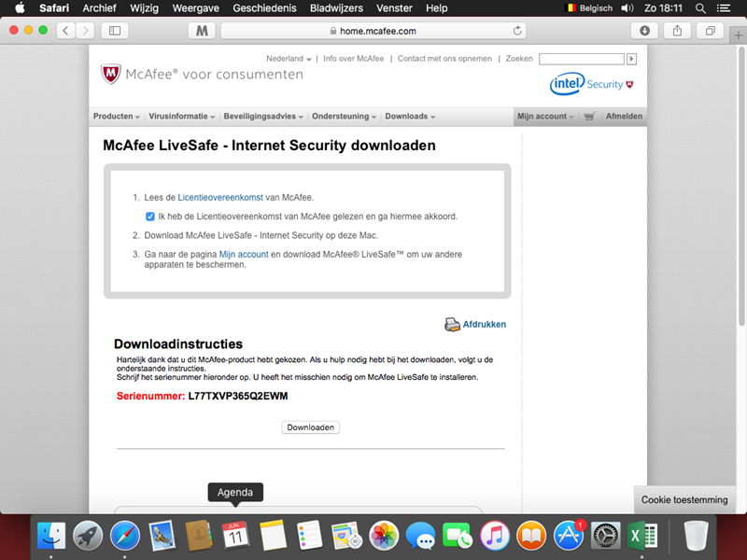Click the printer icon beside Afdrukken

pyautogui.click(x=452, y=324)
